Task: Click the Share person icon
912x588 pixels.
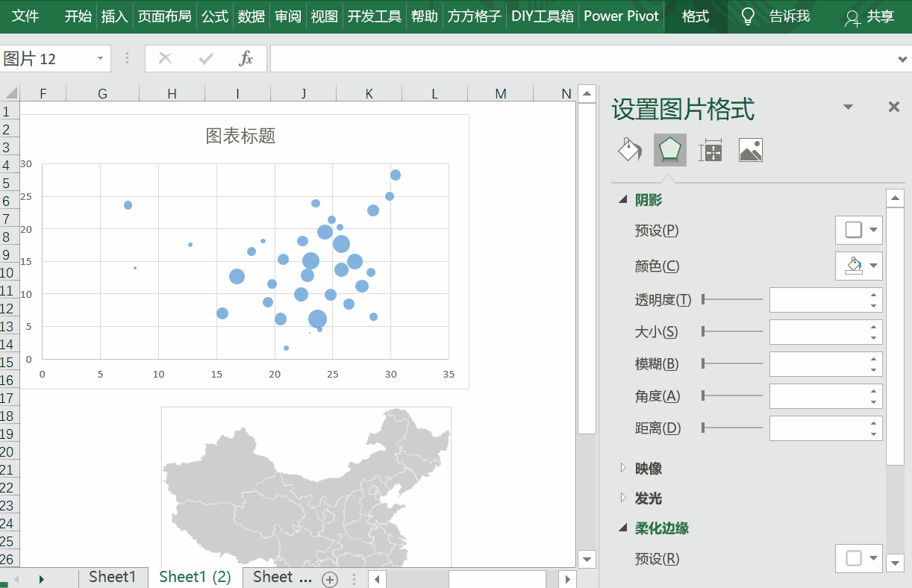Action: pyautogui.click(x=852, y=17)
